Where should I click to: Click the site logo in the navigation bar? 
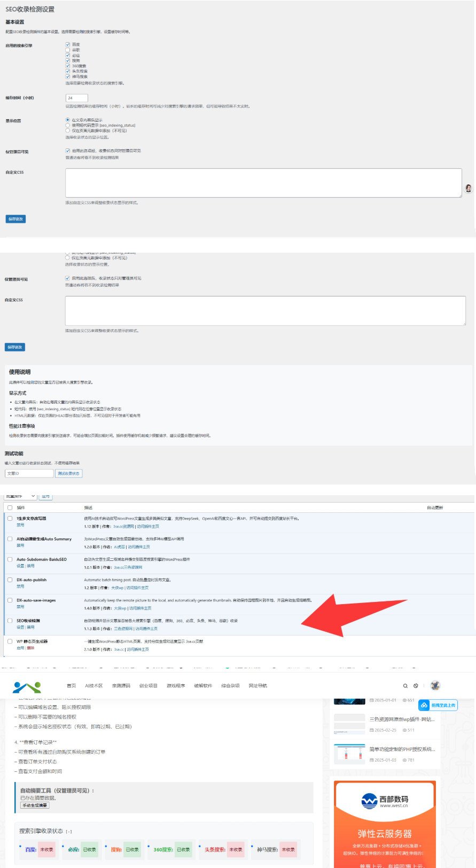tap(27, 686)
